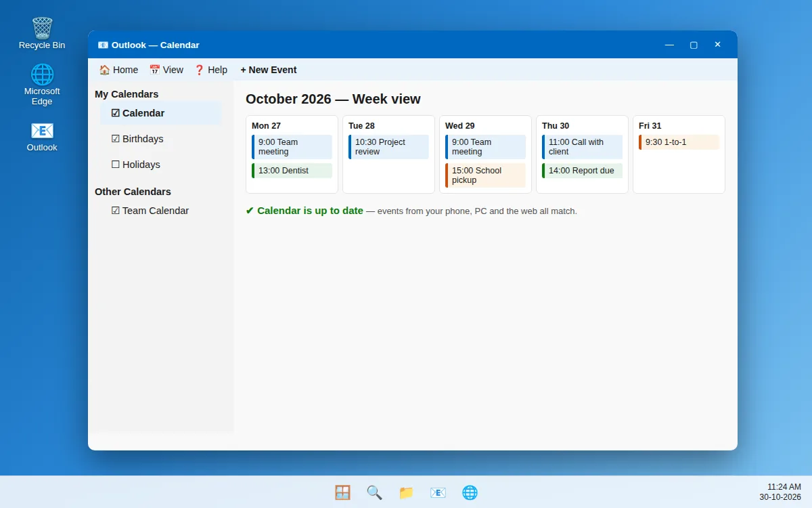Open the 9:30 1-to-1 event
812x508 pixels.
(679, 142)
